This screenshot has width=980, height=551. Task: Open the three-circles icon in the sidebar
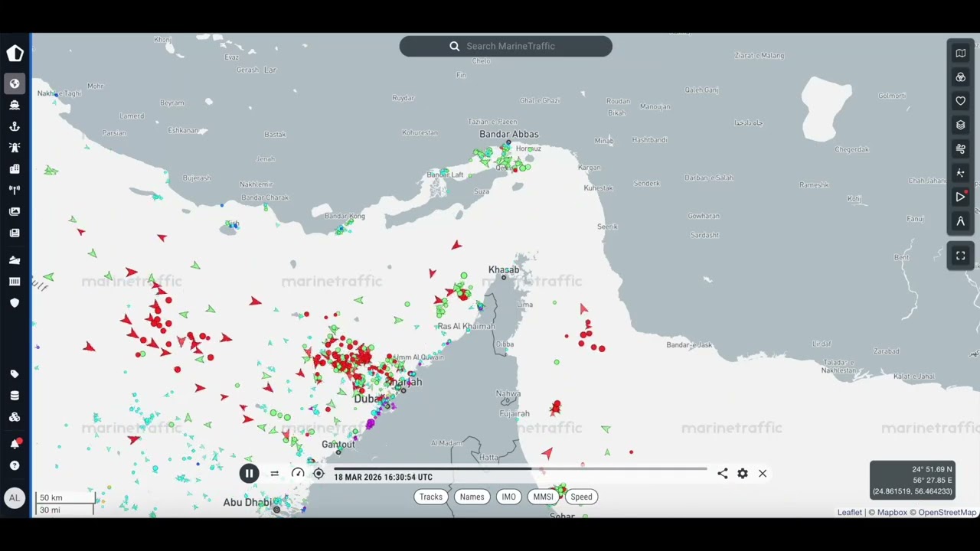(15, 417)
